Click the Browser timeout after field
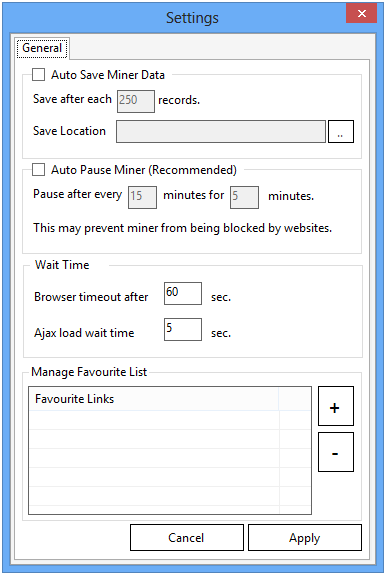386x575 pixels. point(183,293)
